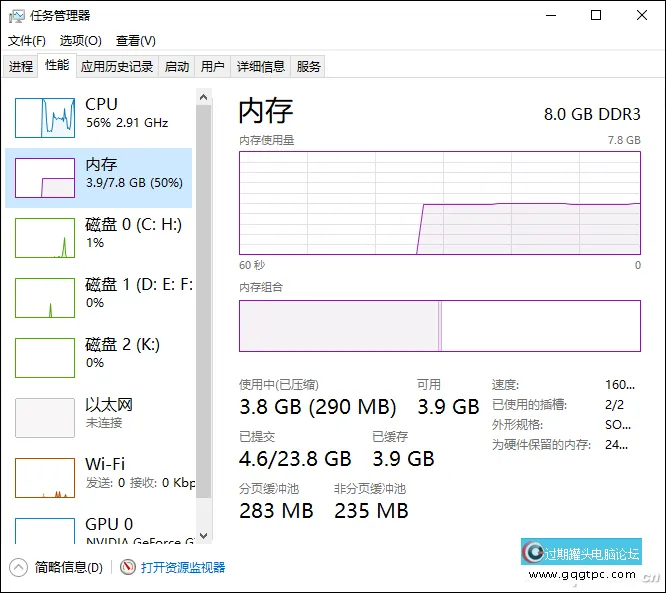Click the 打开资源监视器 link
The height and width of the screenshot is (593, 666).
(x=183, y=567)
